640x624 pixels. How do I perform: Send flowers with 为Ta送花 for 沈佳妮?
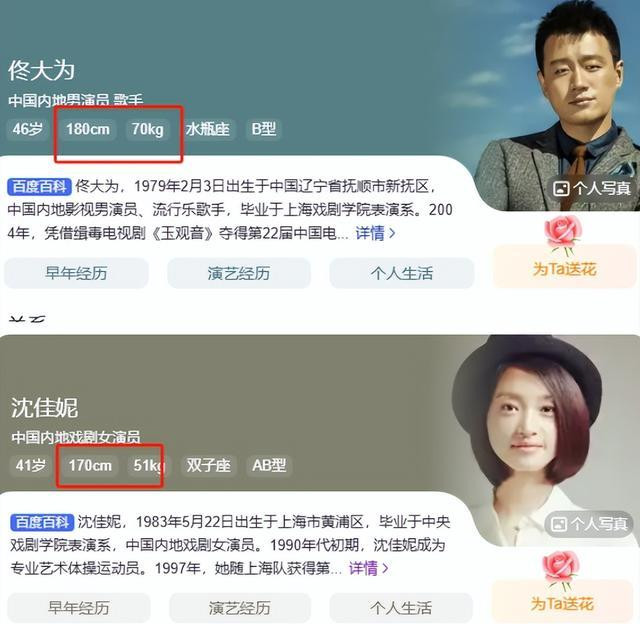coord(562,602)
